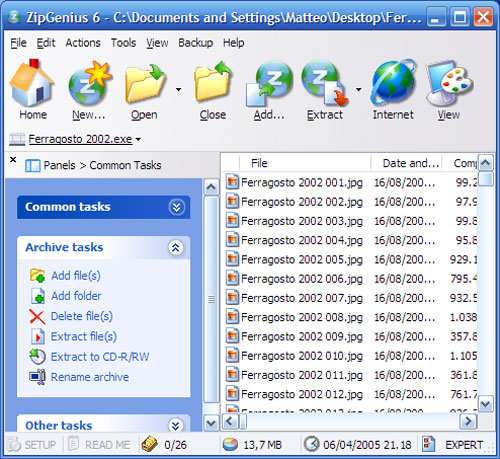
Task: Open the Edit menu
Action: [x=46, y=43]
